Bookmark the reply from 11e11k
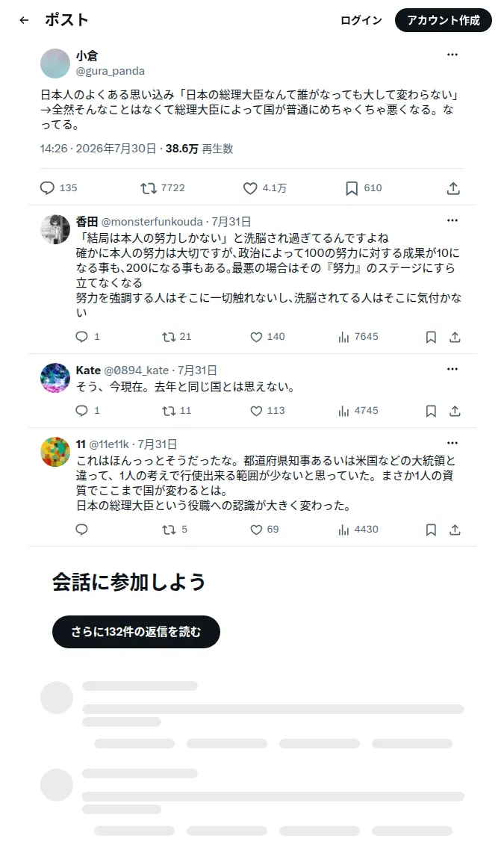 [431, 530]
